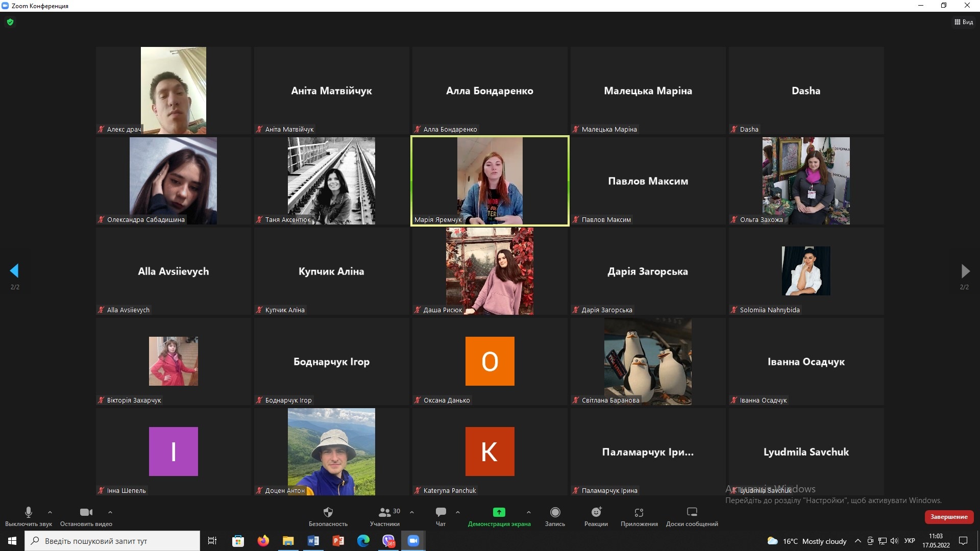The image size is (980, 551).
Task: Click the red Завершение end button
Action: [x=948, y=517]
